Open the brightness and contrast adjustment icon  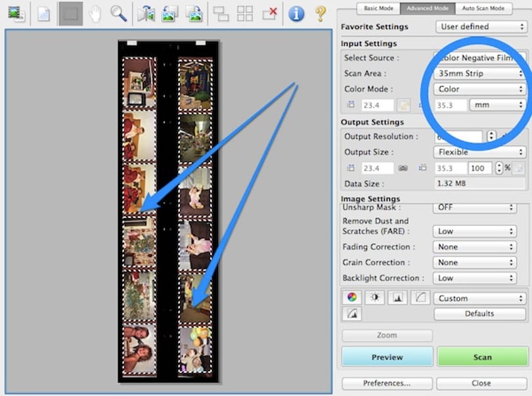click(x=374, y=297)
